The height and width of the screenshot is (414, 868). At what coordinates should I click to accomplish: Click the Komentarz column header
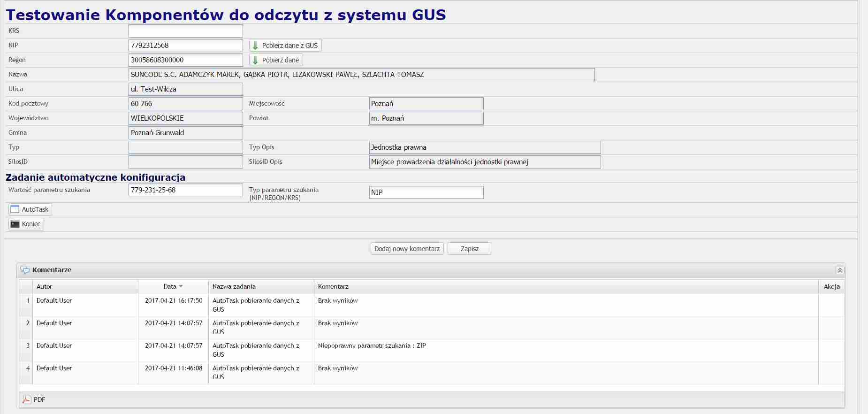click(566, 286)
